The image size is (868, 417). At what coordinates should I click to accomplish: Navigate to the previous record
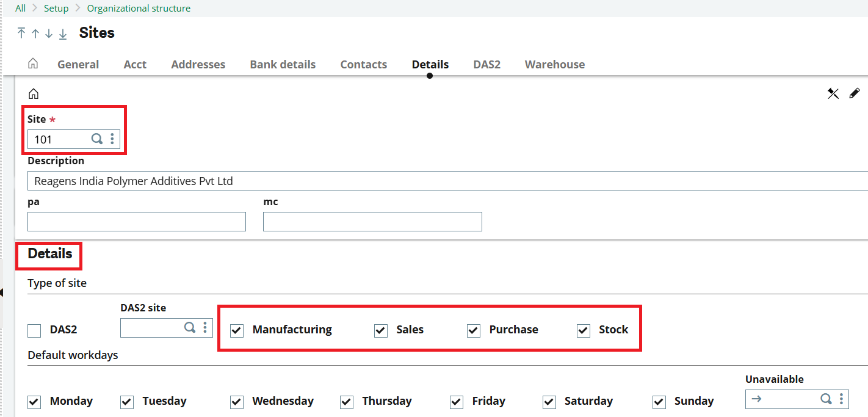pos(34,34)
